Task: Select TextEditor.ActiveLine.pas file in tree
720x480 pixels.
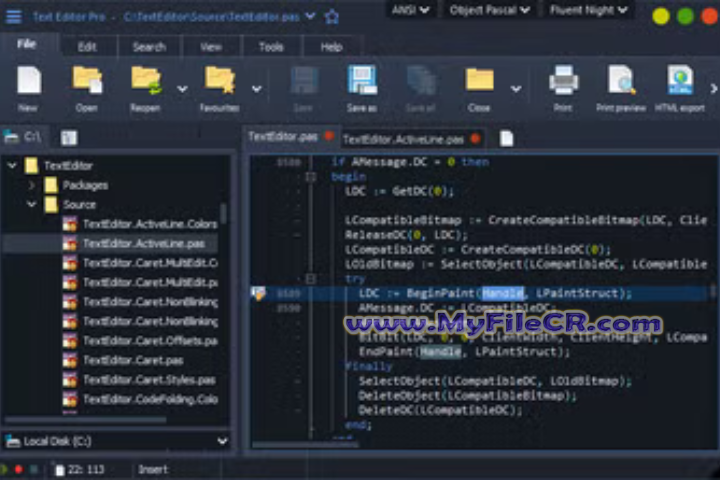Action: coord(144,243)
